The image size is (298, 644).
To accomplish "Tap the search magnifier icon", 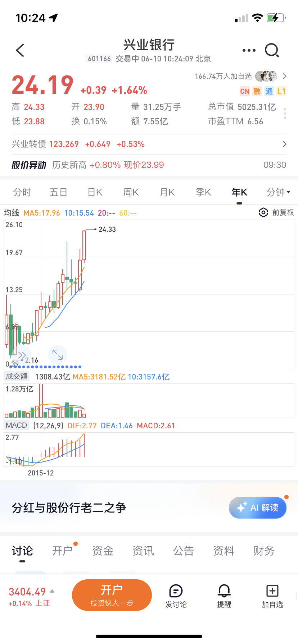I will coord(272,50).
